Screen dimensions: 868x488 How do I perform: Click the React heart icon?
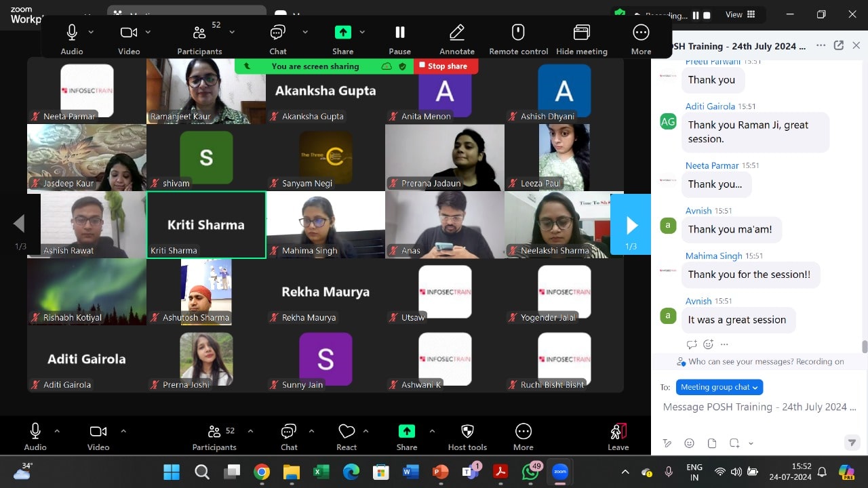[x=347, y=432]
